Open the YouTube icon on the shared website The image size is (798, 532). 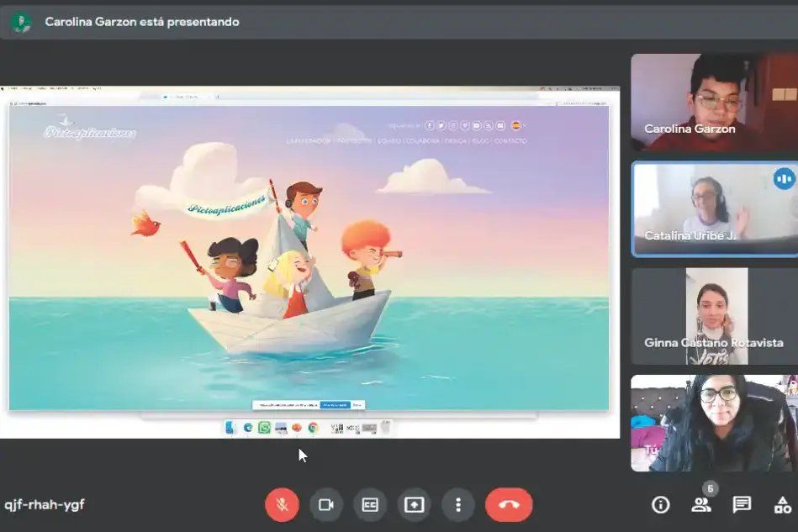477,125
